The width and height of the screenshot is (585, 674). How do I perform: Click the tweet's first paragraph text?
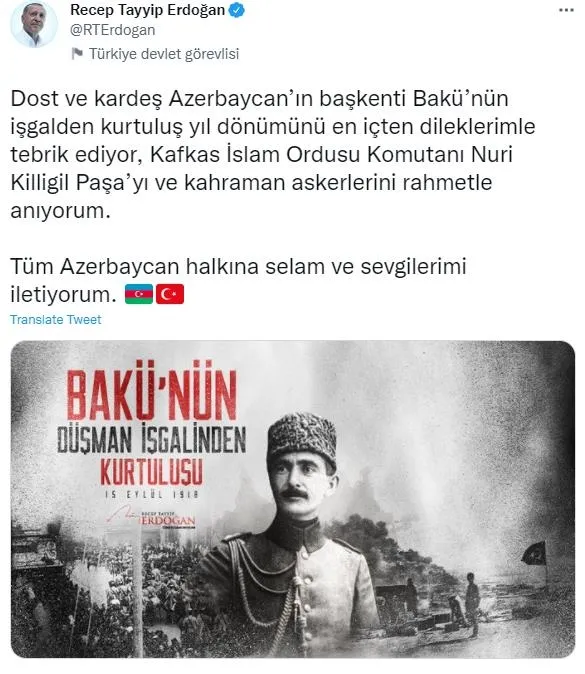pos(273,154)
